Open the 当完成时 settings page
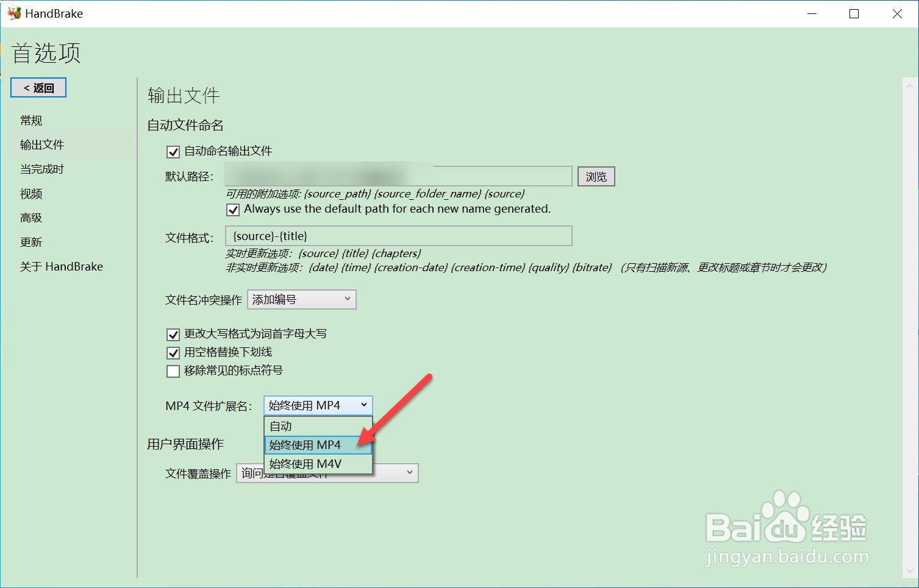The height and width of the screenshot is (588, 919). tap(42, 169)
